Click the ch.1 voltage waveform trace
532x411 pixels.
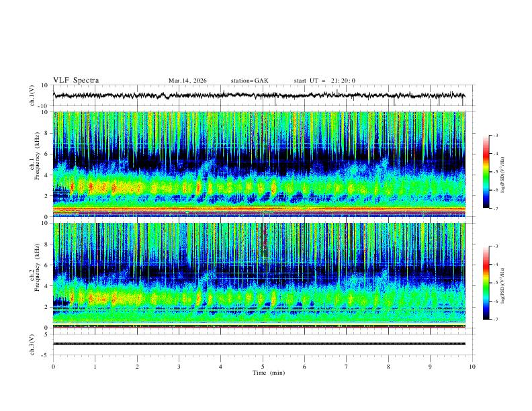coord(259,95)
